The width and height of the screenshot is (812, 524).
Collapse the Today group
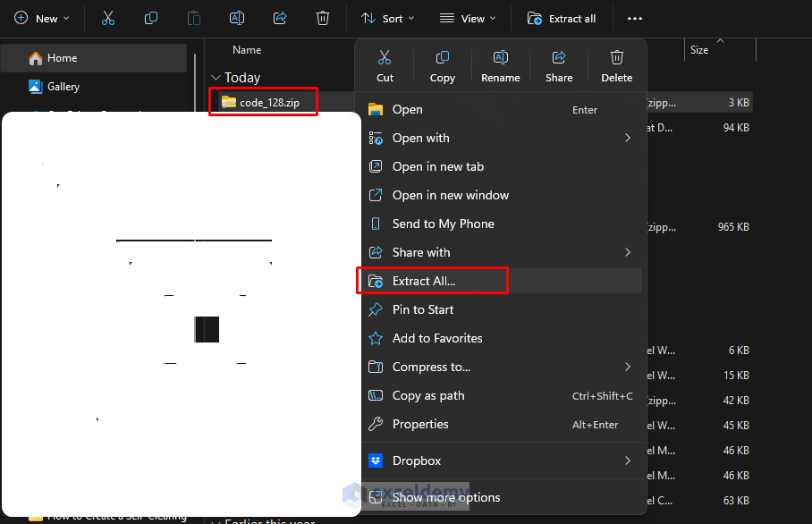pos(216,78)
